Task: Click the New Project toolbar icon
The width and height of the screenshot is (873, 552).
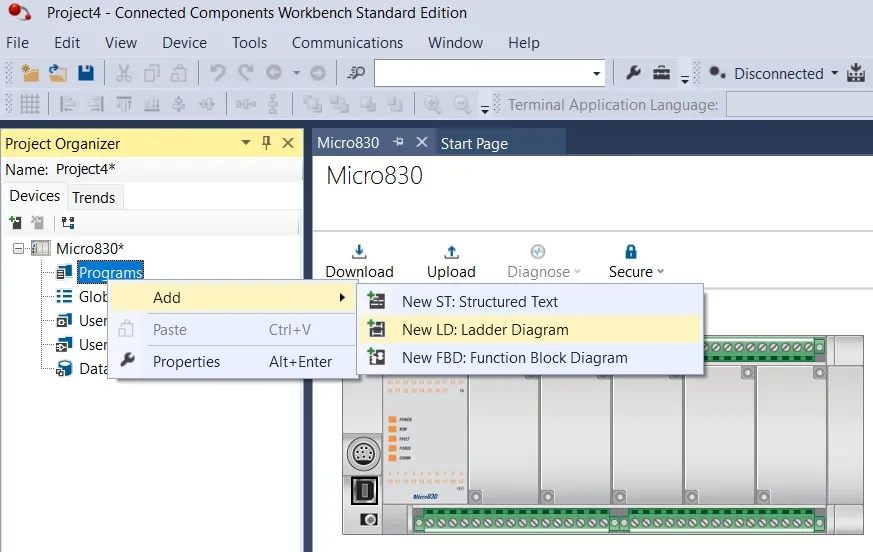Action: point(30,73)
